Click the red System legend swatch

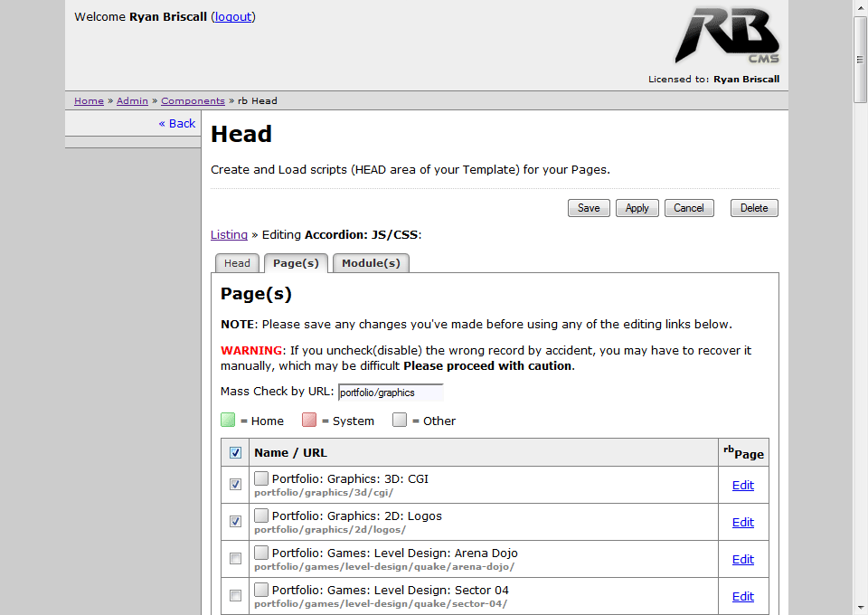click(309, 420)
